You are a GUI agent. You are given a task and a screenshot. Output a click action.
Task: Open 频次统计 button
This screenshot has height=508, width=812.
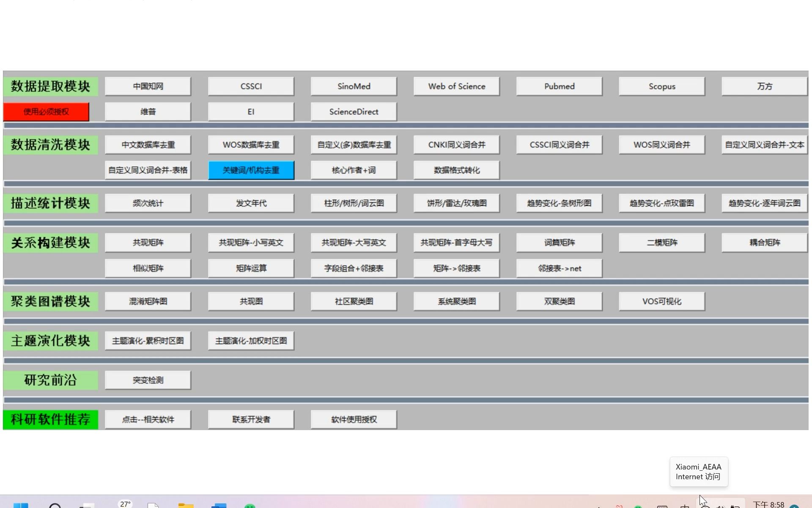pos(148,203)
